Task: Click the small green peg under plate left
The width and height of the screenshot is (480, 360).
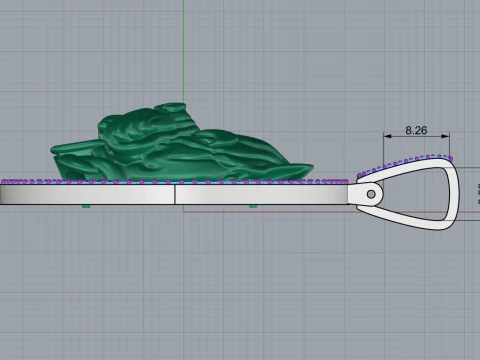Action: (86, 206)
